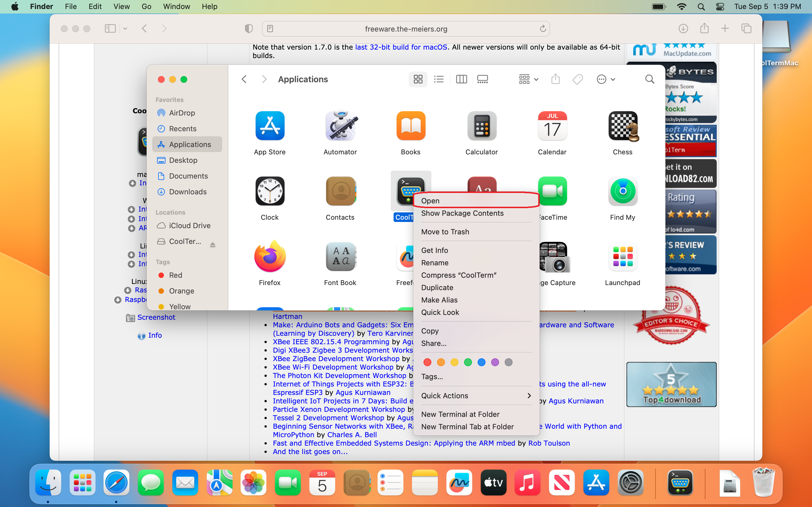Switch Finder to gallery view
This screenshot has height=507, width=812.
(482, 79)
